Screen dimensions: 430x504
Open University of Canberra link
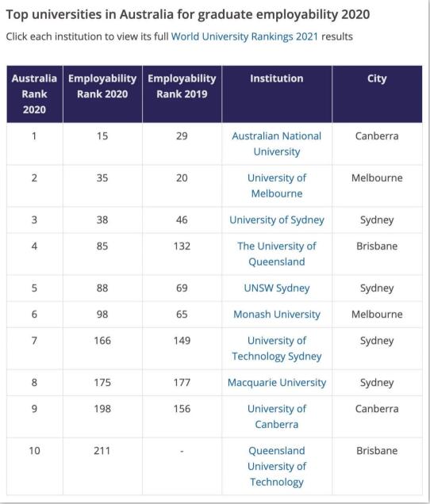[276, 417]
